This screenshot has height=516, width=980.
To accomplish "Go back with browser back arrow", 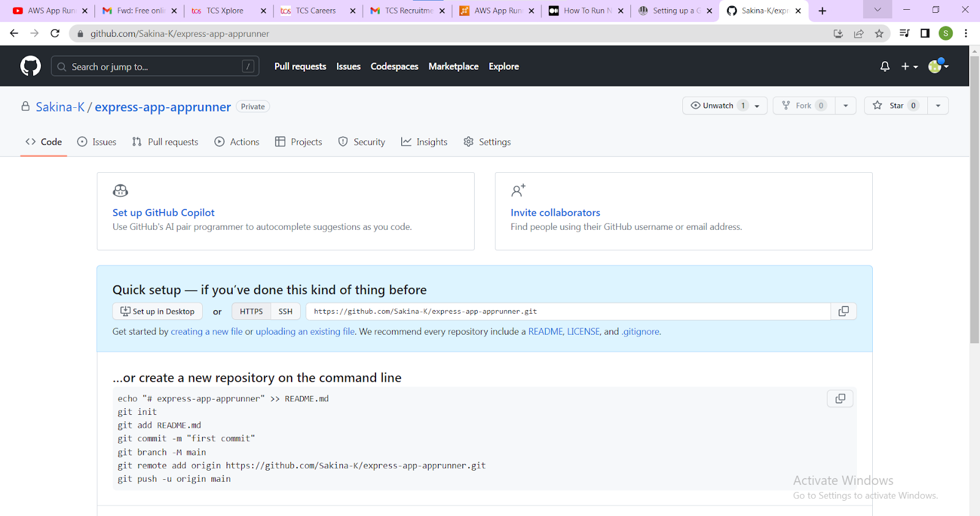I will click(14, 34).
